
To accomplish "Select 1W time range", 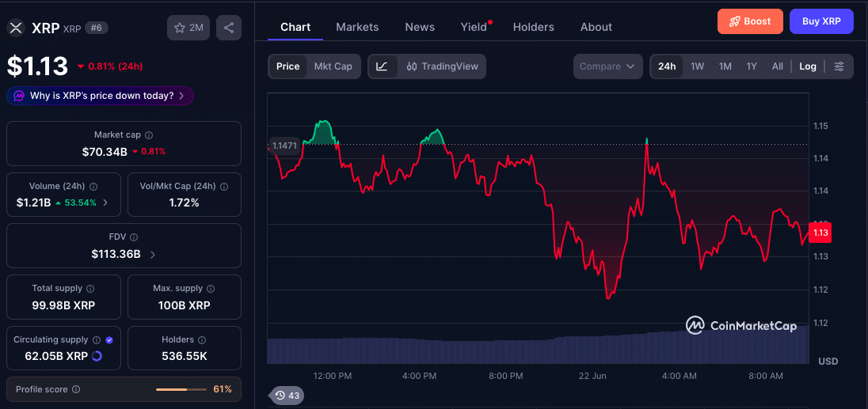I will coord(698,66).
